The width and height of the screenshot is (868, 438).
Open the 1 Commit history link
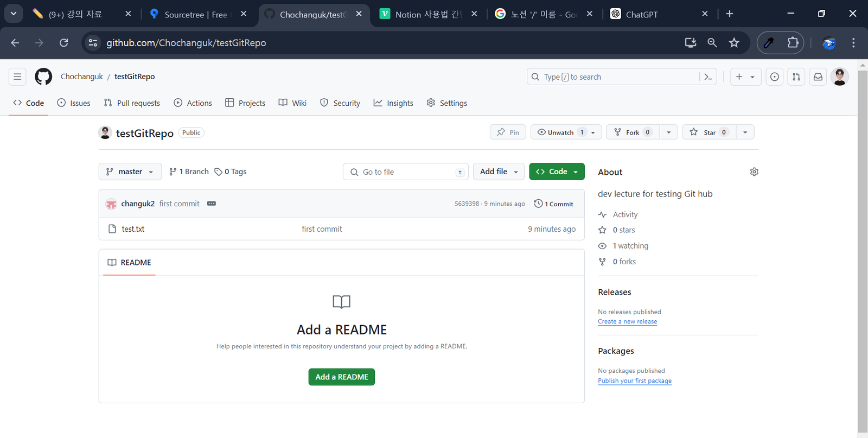pyautogui.click(x=554, y=204)
